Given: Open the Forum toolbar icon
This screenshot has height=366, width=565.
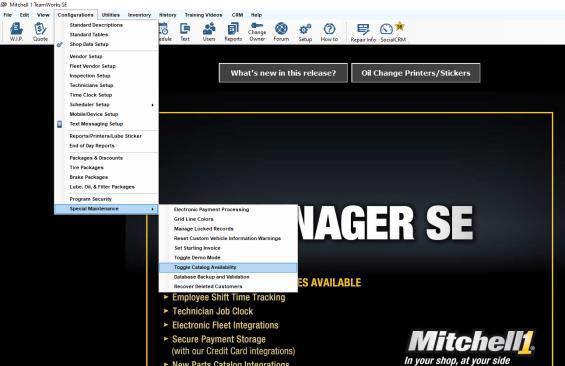Looking at the screenshot, I should pyautogui.click(x=281, y=32).
